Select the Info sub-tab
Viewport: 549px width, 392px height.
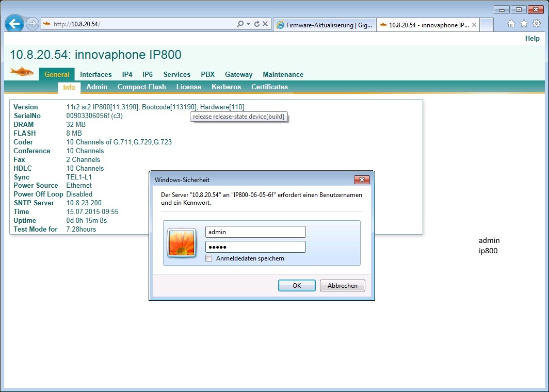tap(69, 87)
